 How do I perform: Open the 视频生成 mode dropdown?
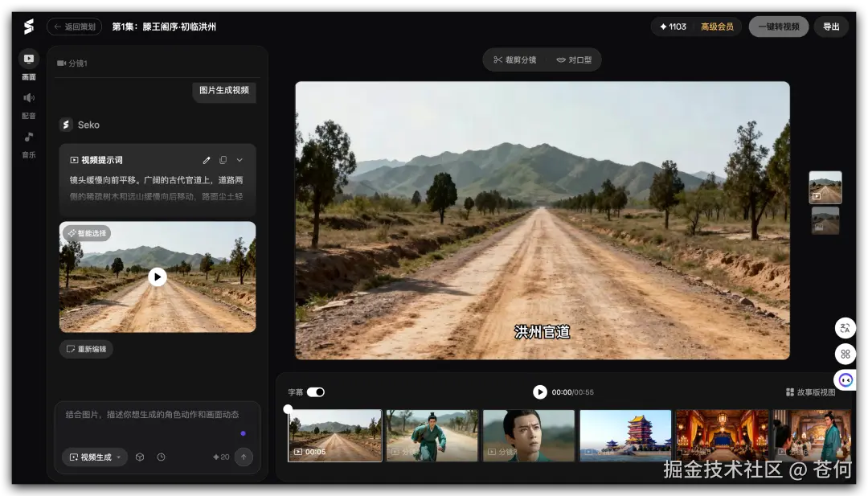[x=95, y=457]
